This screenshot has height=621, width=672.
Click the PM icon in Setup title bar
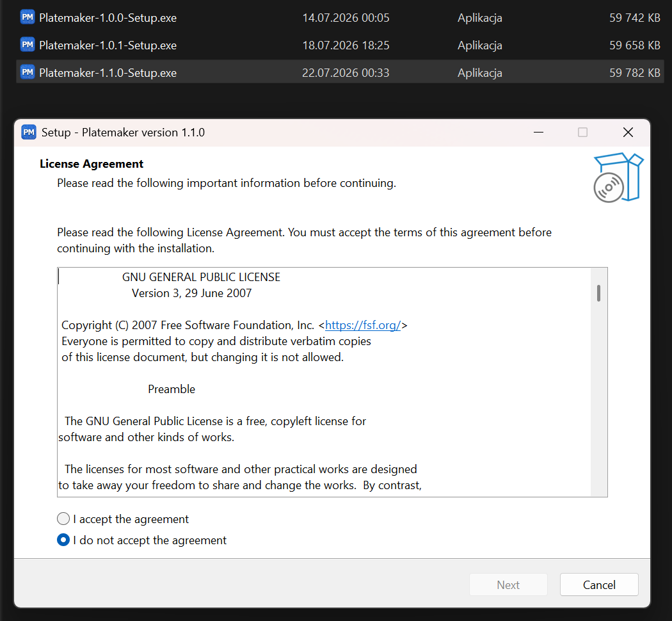(x=29, y=133)
